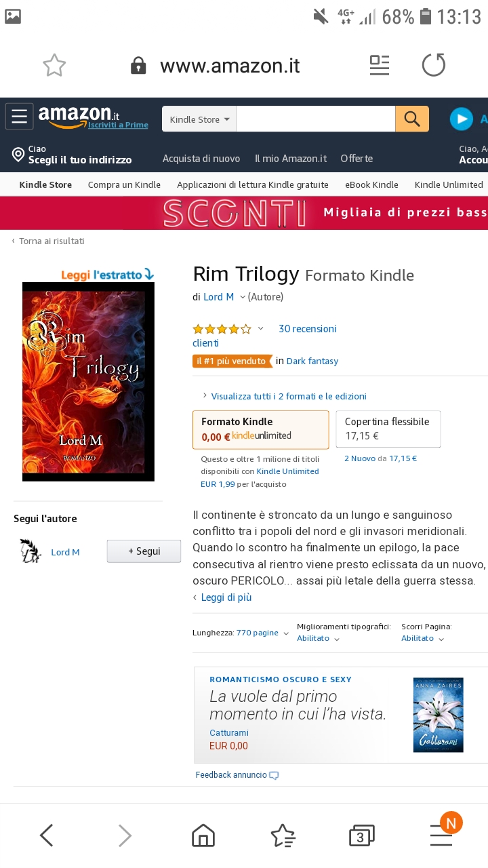Open the Offerte menu item

tap(357, 158)
